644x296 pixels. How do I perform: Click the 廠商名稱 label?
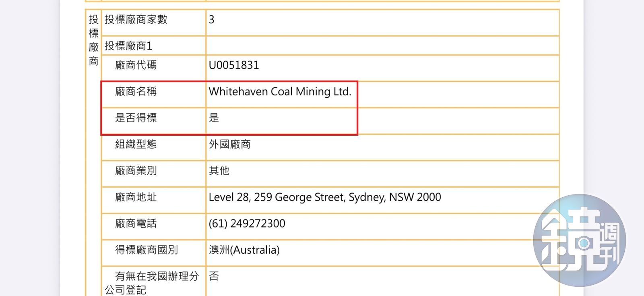click(x=136, y=91)
